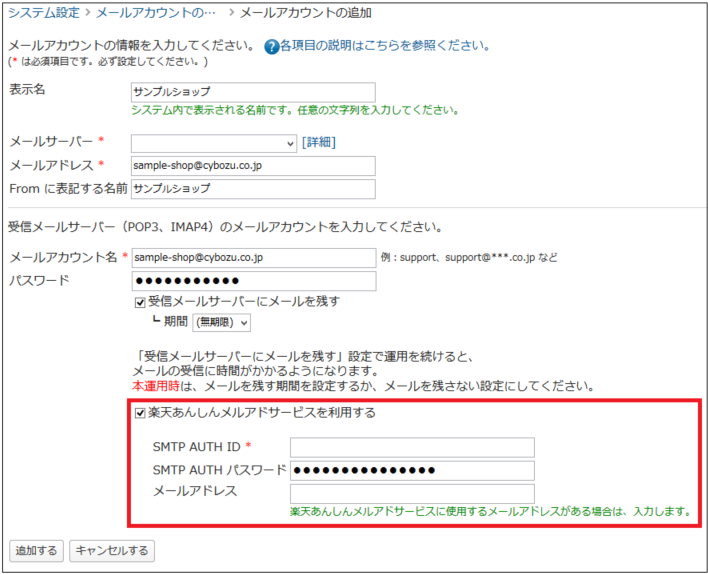Click the SMTP AUTH パスワード field
This screenshot has height=574, width=708.
tap(412, 470)
